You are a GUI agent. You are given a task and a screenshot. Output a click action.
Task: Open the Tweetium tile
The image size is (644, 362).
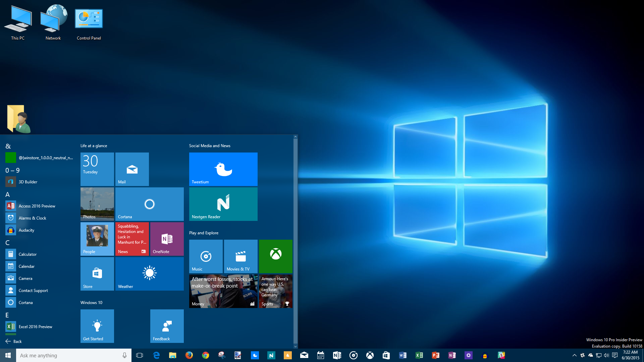223,169
